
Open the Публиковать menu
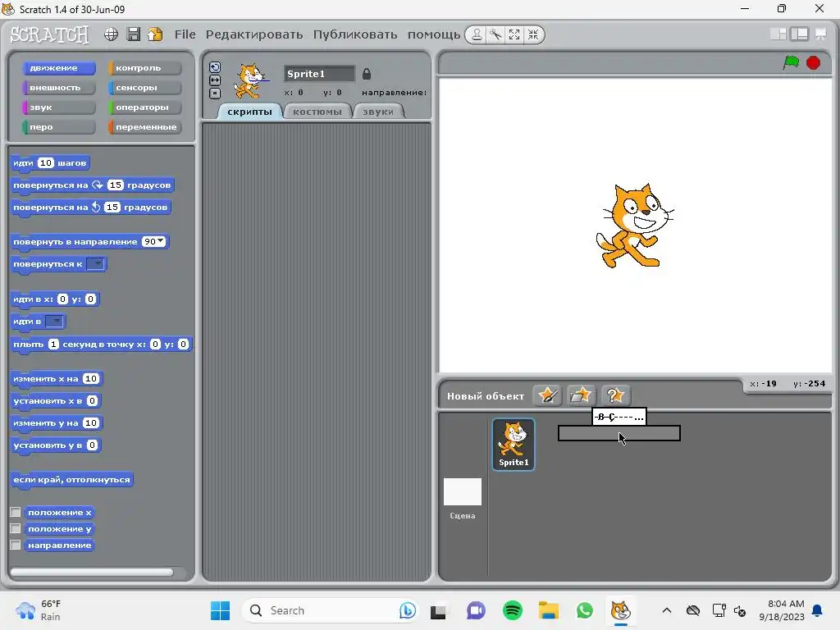[x=355, y=34]
